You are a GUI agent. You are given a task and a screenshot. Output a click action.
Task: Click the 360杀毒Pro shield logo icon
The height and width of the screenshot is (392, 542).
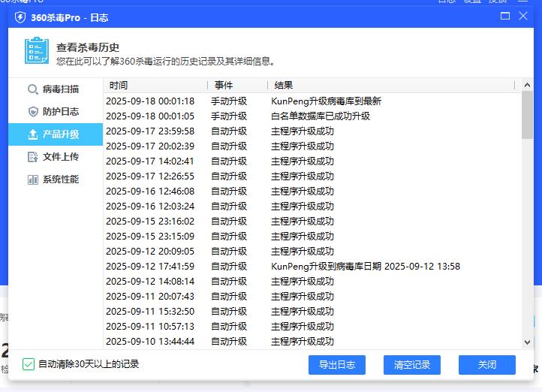click(x=20, y=17)
